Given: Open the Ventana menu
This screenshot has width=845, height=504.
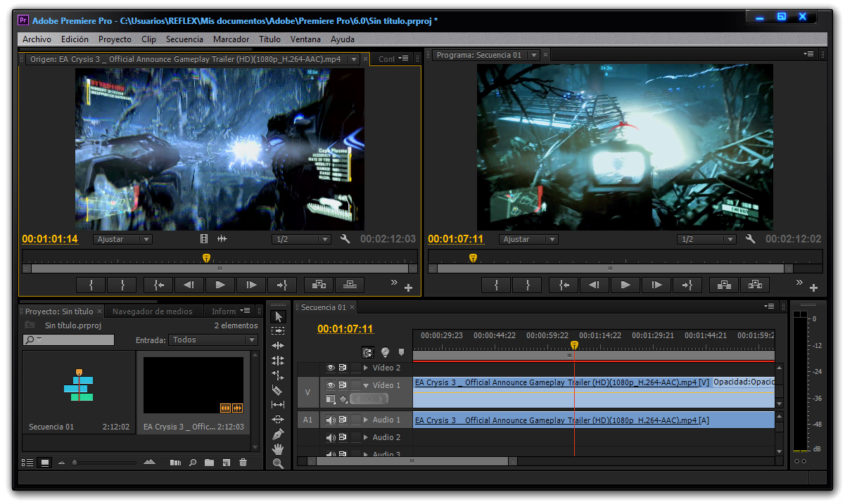Looking at the screenshot, I should pyautogui.click(x=305, y=39).
